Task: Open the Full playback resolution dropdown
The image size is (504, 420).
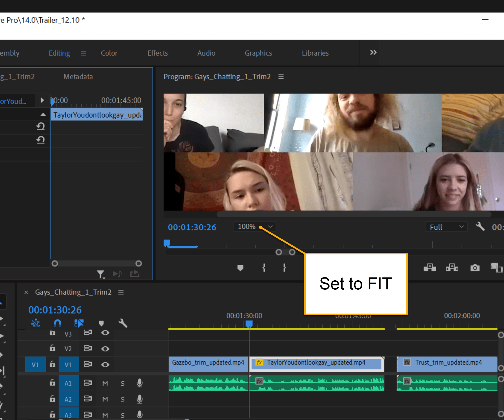Action: [x=446, y=227]
